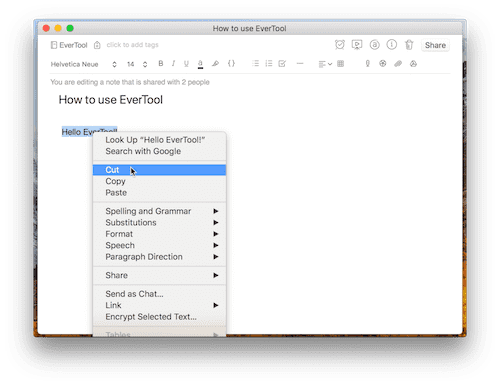Click the Share button
Screen dimensions: 500x385
click(x=435, y=45)
